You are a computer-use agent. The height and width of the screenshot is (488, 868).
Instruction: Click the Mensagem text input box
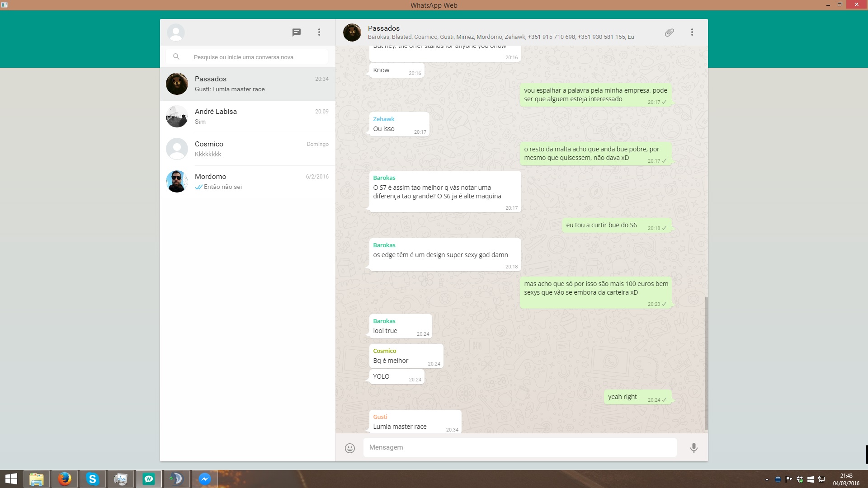(x=520, y=447)
